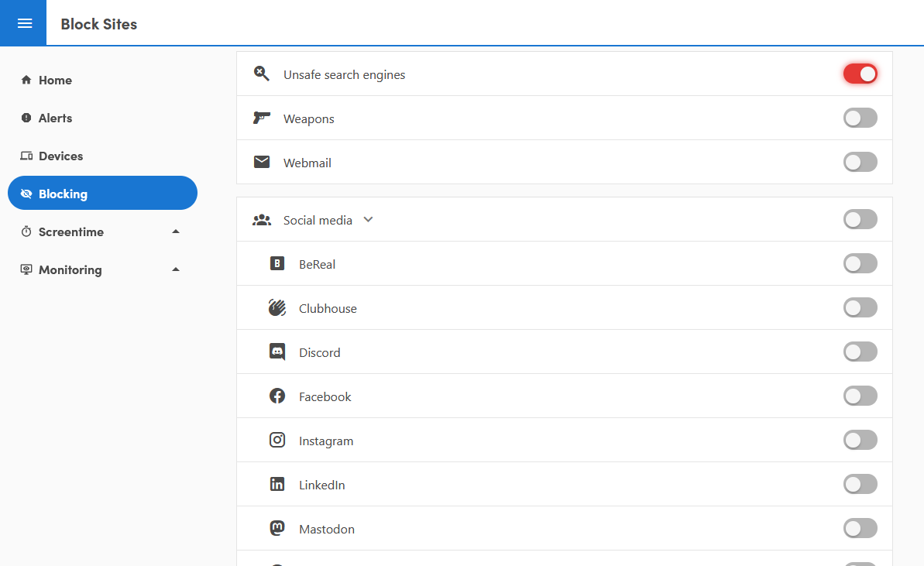
Task: Go to the Home page
Action: click(102, 80)
